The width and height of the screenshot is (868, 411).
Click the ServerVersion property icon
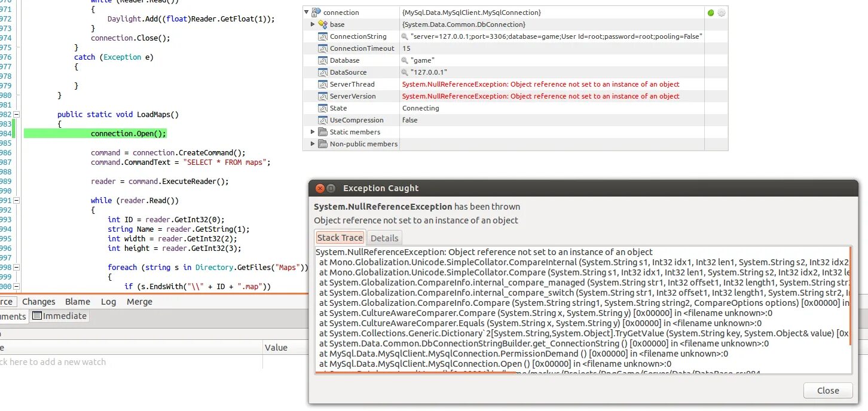click(323, 96)
